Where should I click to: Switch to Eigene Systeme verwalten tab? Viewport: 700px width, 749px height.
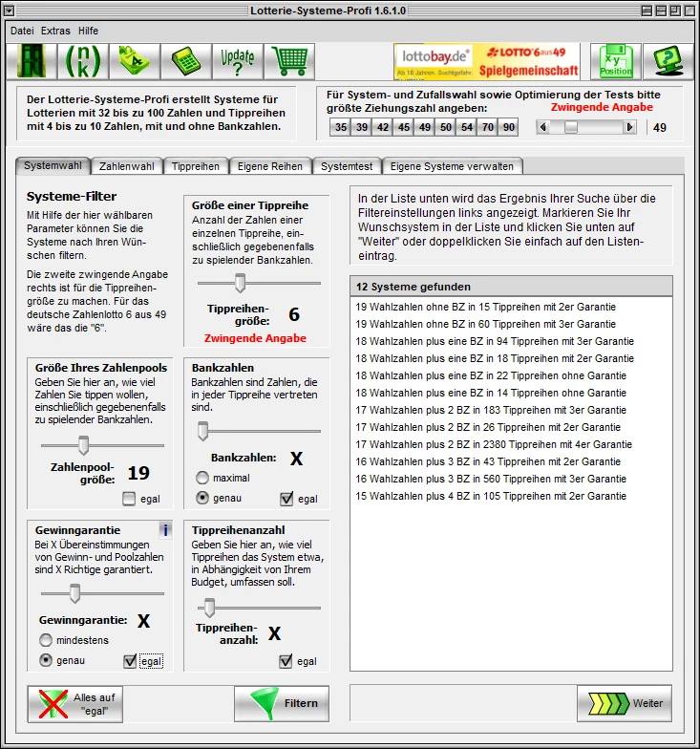[452, 166]
